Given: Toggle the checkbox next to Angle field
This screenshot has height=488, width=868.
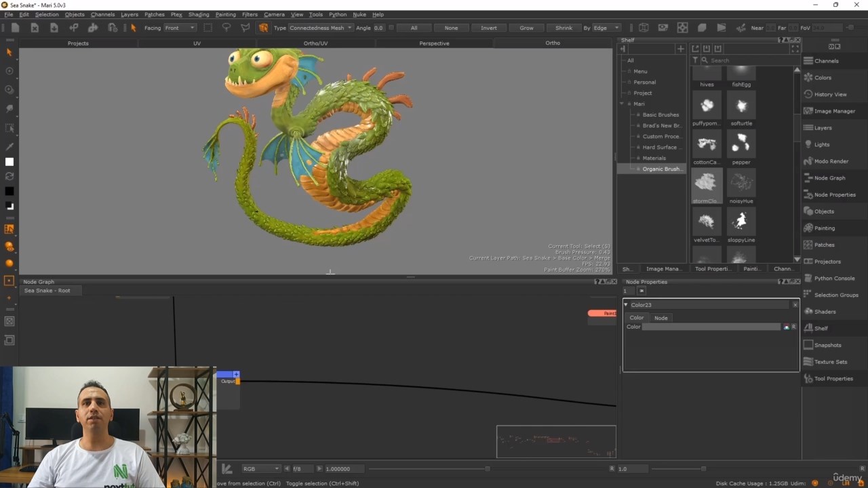Looking at the screenshot, I should click(391, 28).
